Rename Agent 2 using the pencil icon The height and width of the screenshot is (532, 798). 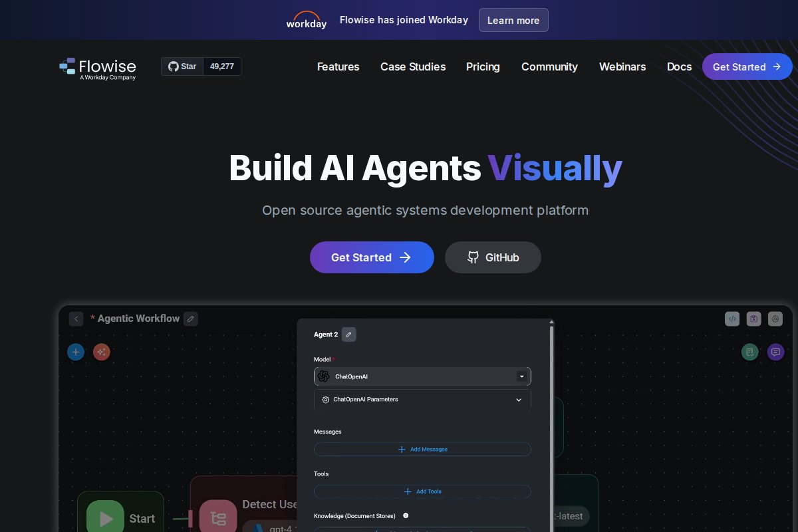point(349,334)
